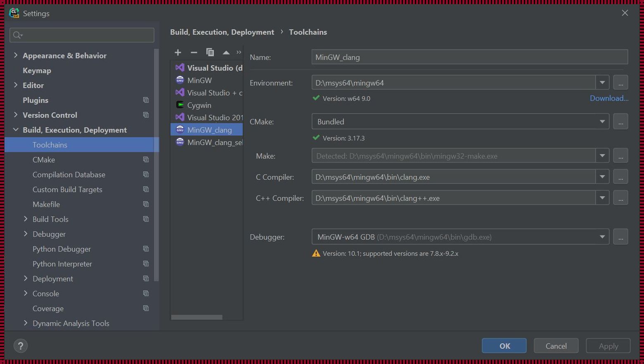Open the C++ Compiler dropdown

point(602,198)
